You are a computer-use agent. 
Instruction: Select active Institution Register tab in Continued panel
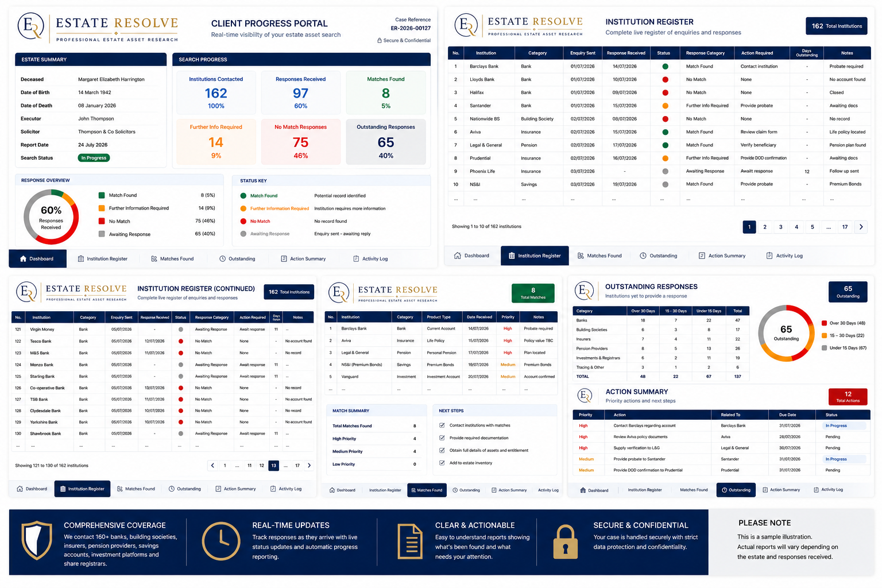(x=83, y=489)
